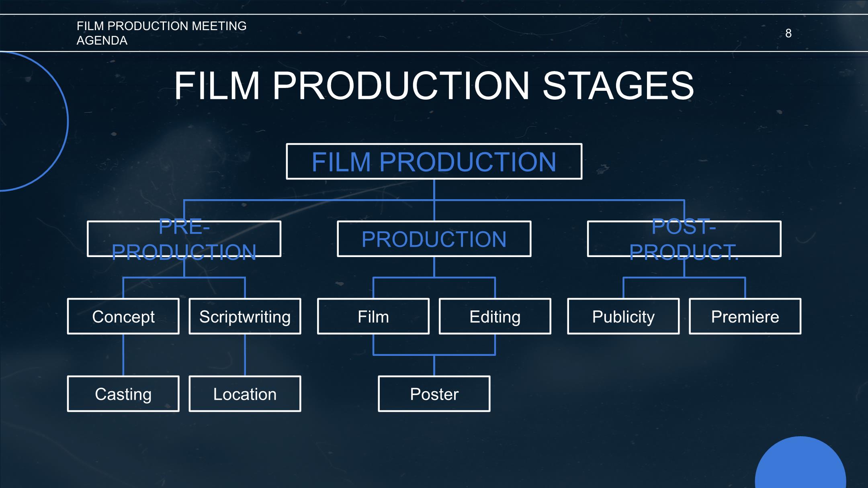Select the Publicity box
Image resolution: width=868 pixels, height=488 pixels.
tap(623, 316)
